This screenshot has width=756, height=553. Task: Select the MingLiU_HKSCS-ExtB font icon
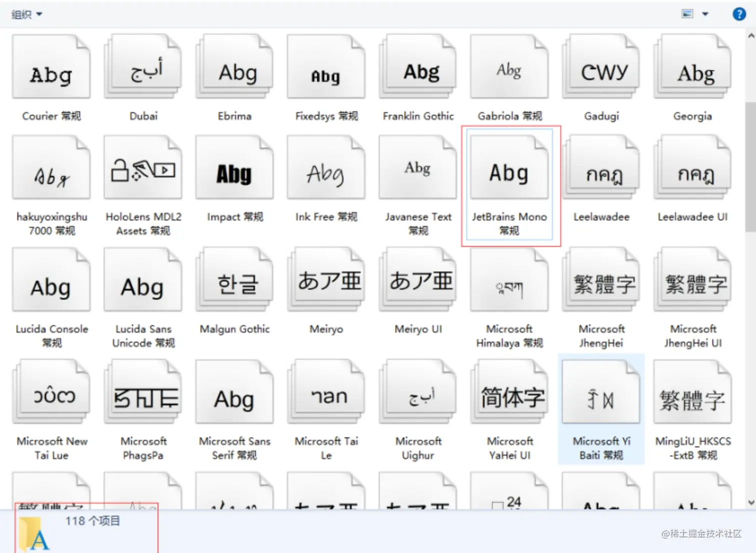[x=692, y=392]
